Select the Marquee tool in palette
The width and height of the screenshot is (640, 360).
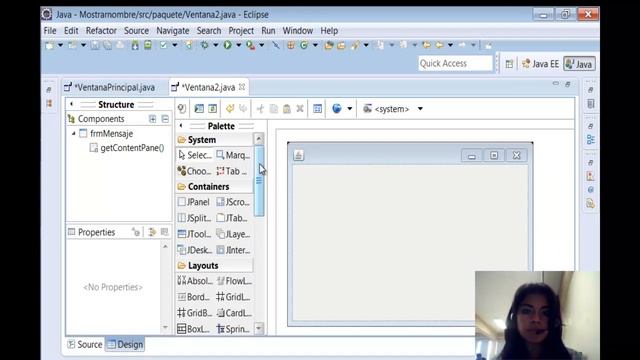pos(233,155)
